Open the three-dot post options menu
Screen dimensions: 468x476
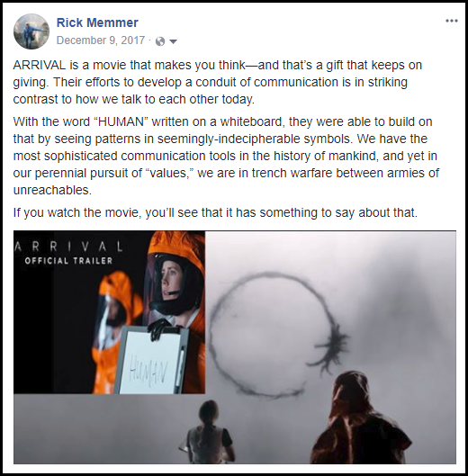click(x=451, y=21)
